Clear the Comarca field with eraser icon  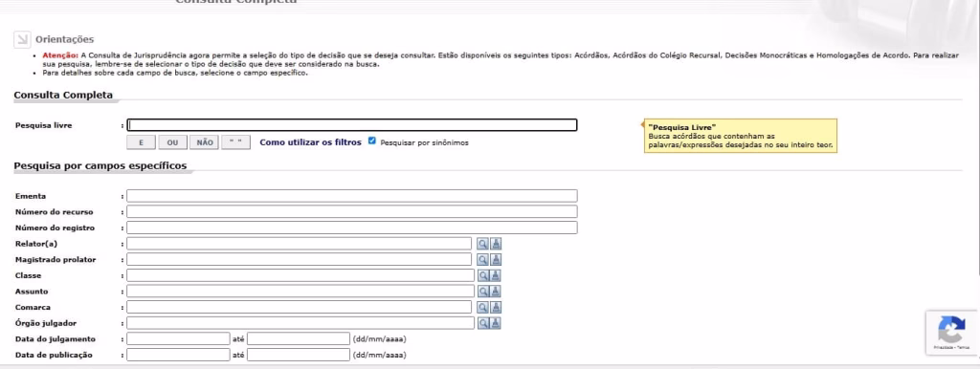[496, 307]
